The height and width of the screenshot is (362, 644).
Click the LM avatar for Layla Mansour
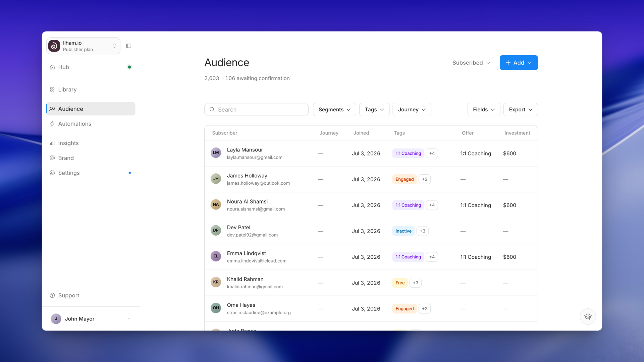pos(216,153)
